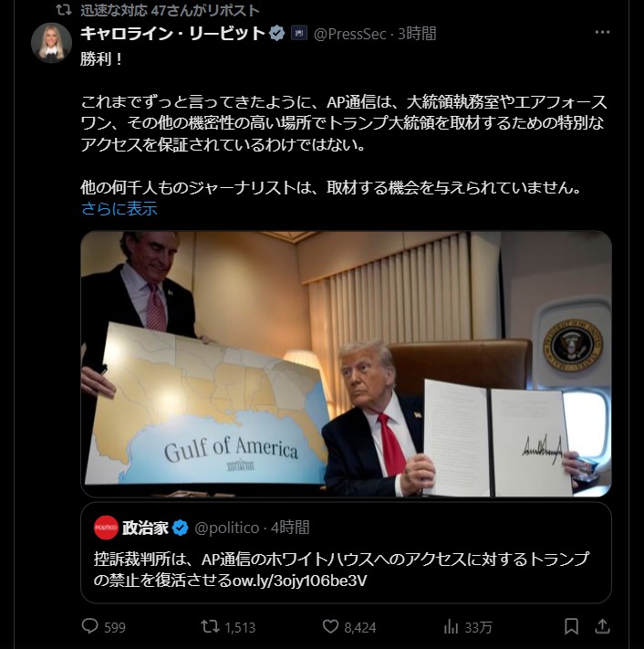Click the verified badge next to キャロライン・リービット

tap(276, 33)
